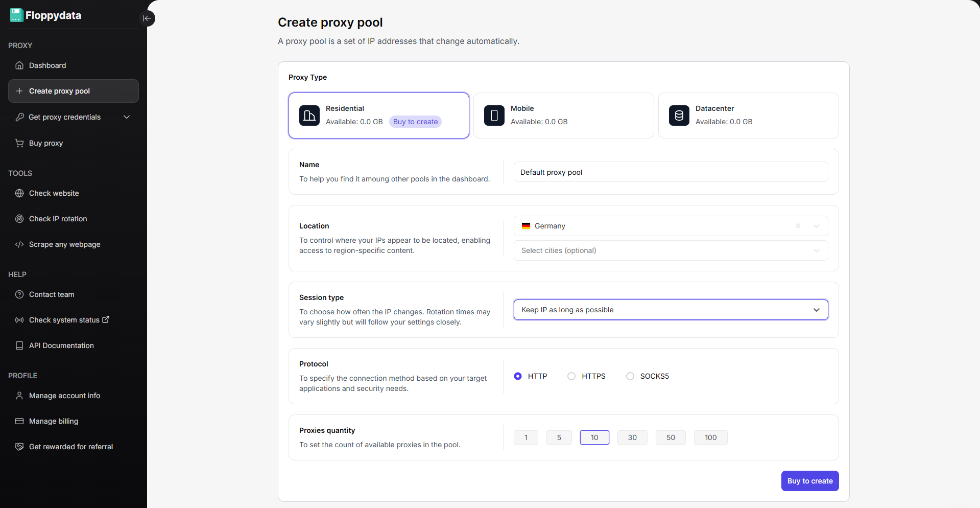The image size is (980, 508).
Task: Clear the Germany location selection
Action: (x=798, y=226)
